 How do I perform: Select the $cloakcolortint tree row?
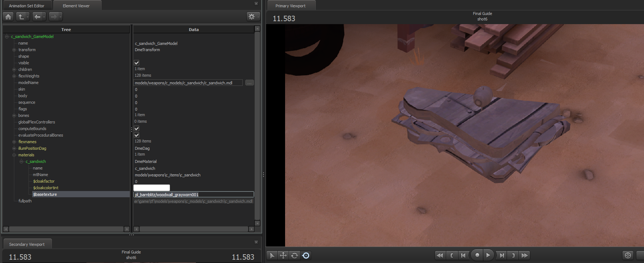pyautogui.click(x=46, y=188)
